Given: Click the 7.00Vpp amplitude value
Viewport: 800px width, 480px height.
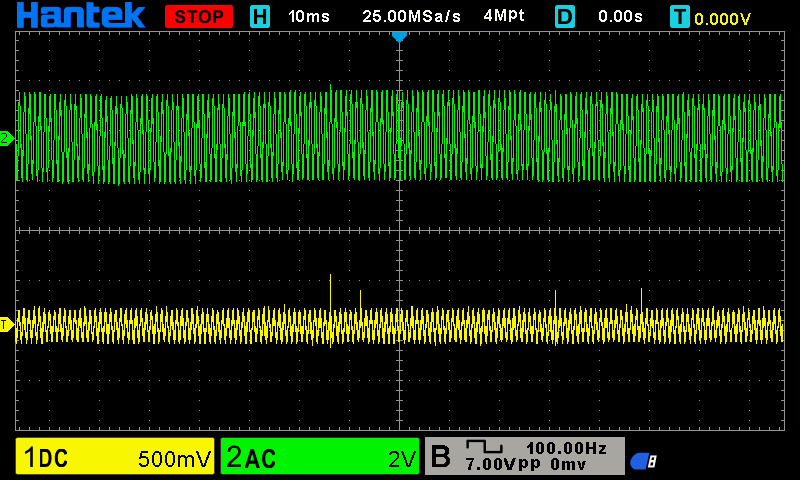Looking at the screenshot, I should [x=503, y=464].
